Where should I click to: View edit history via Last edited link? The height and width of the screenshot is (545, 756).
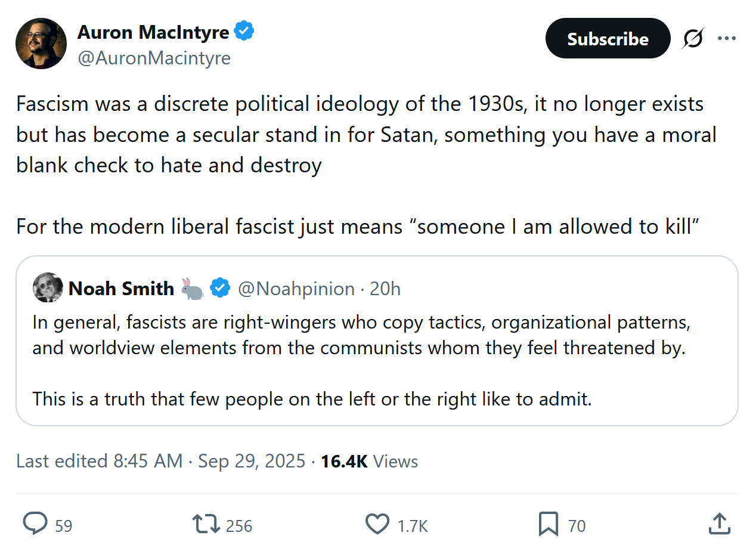point(99,462)
